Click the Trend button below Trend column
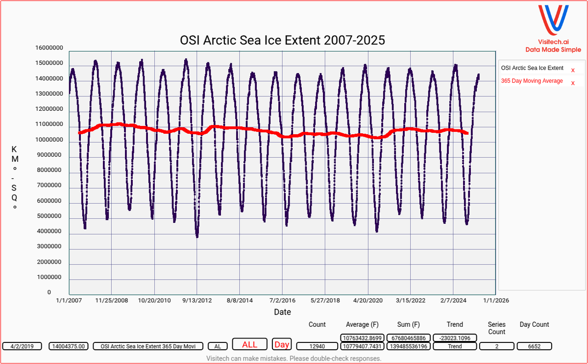Screen dimensions: 588x364 pos(455,346)
